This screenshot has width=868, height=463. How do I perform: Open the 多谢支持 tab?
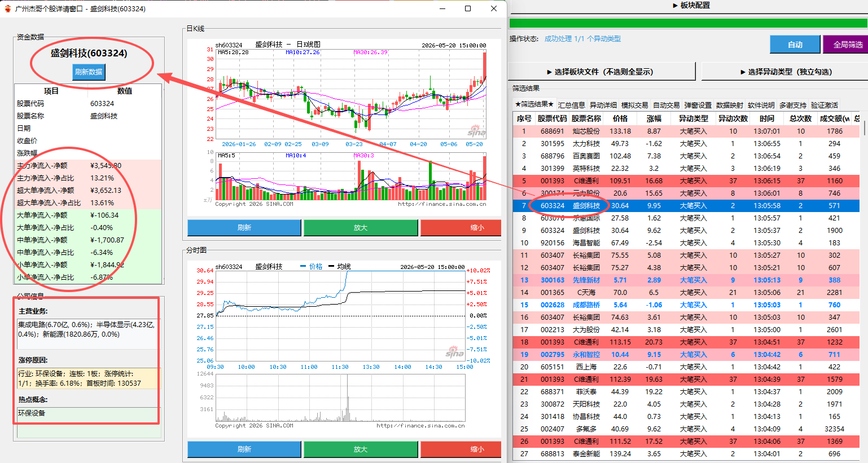[793, 105]
